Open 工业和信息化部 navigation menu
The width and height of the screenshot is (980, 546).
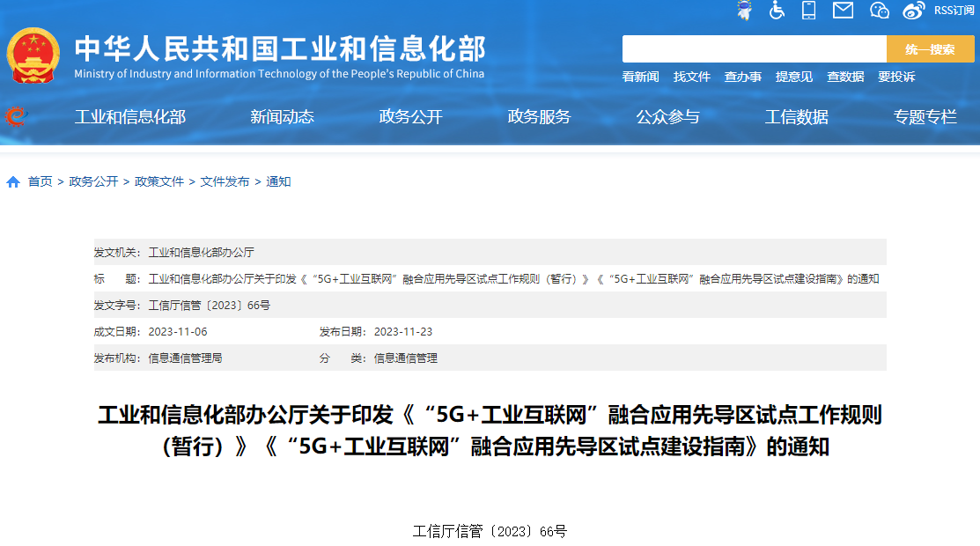pos(130,117)
